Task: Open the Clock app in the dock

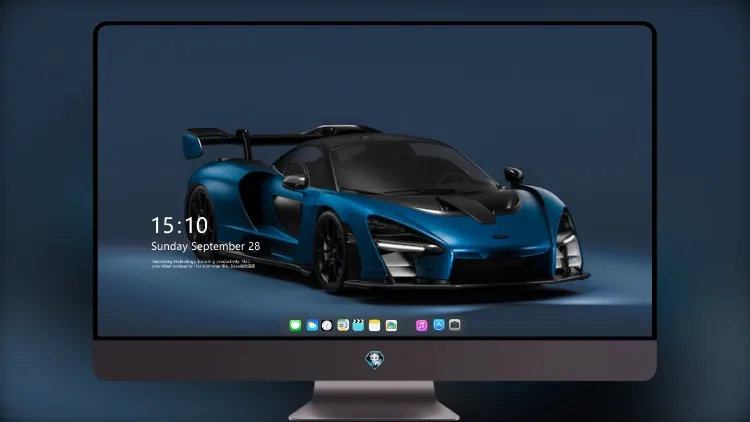Action: (x=327, y=325)
